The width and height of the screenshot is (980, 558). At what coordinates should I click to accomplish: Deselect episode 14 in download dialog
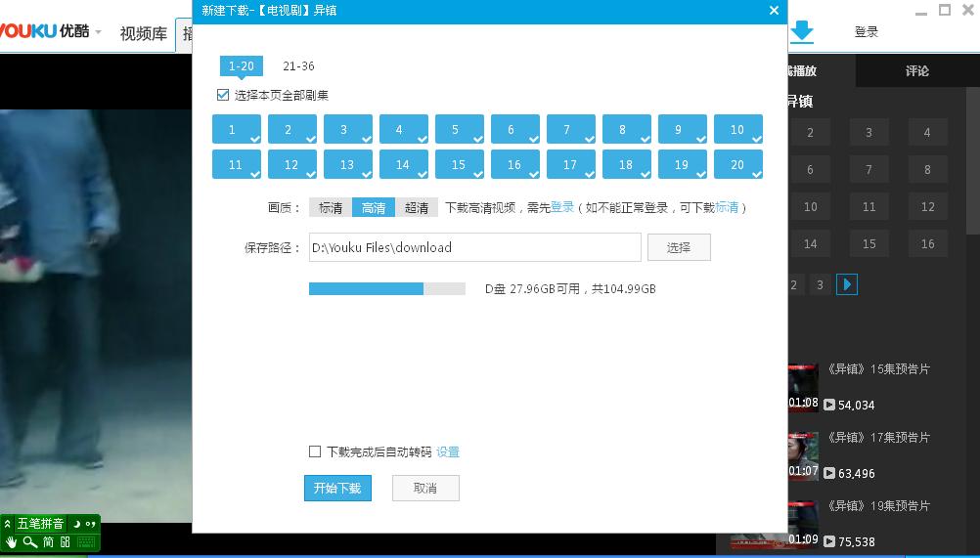point(403,164)
